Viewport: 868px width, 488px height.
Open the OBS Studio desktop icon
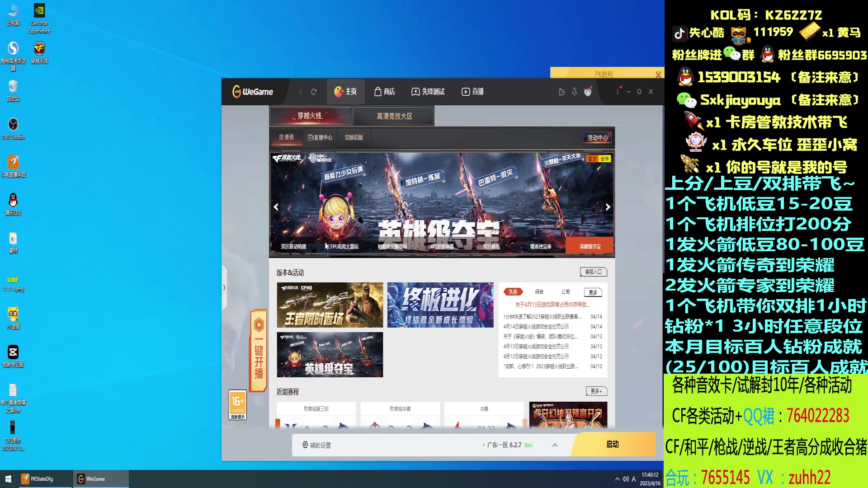(x=13, y=128)
